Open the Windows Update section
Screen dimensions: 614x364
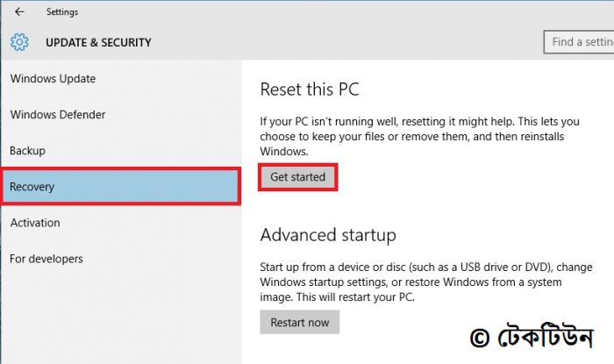click(x=53, y=79)
